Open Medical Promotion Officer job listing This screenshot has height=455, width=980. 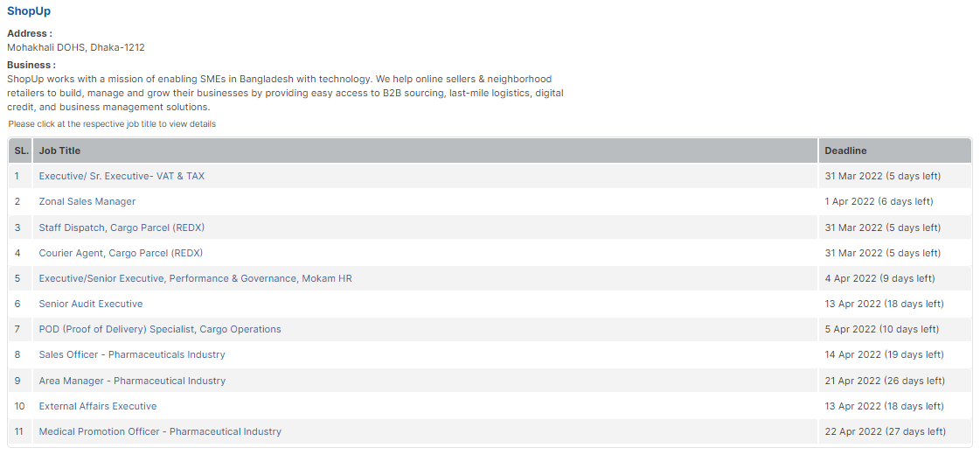(x=160, y=432)
